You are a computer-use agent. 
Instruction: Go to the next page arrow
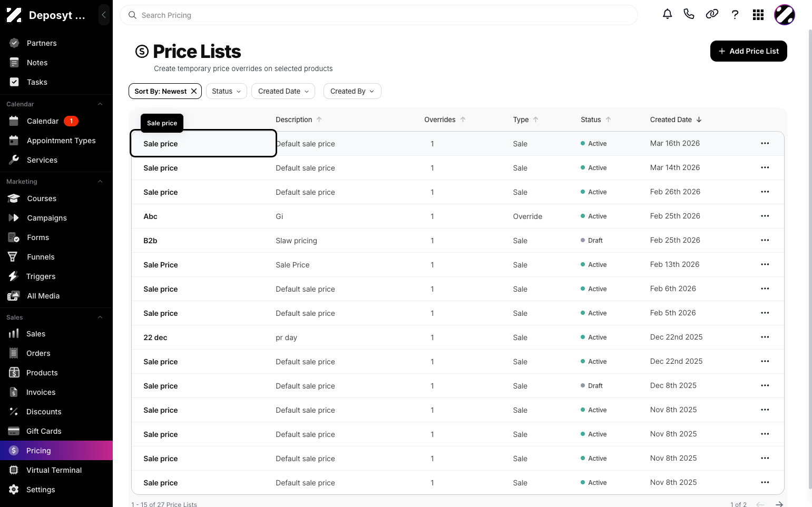point(779,504)
